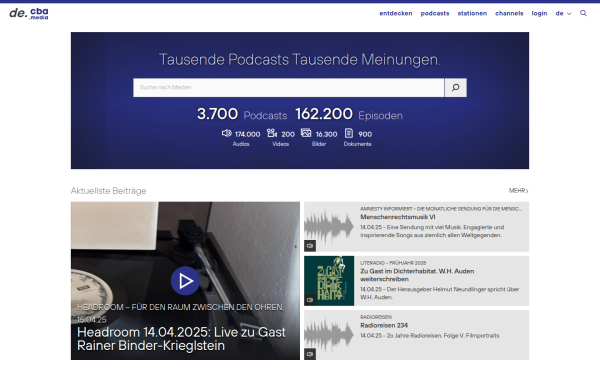The height and width of the screenshot is (375, 600).
Task: Play the Headroom 14.04.2025 featured post
Action: pyautogui.click(x=185, y=281)
